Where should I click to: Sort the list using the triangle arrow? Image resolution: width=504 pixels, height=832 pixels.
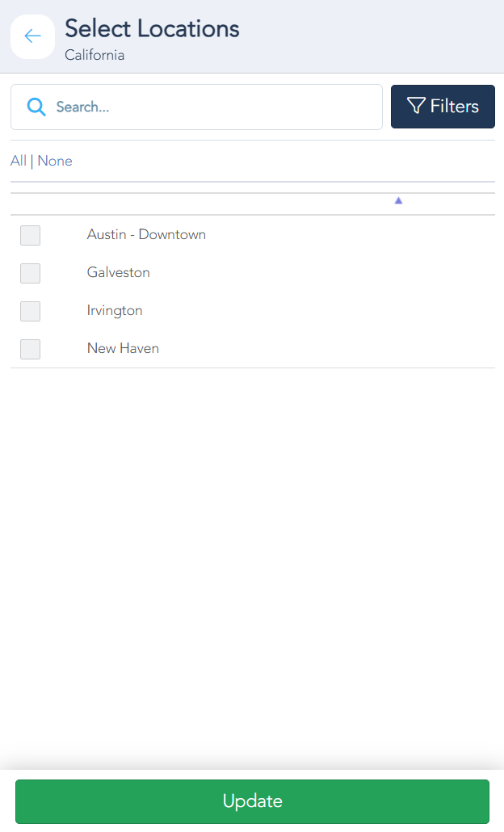(398, 200)
